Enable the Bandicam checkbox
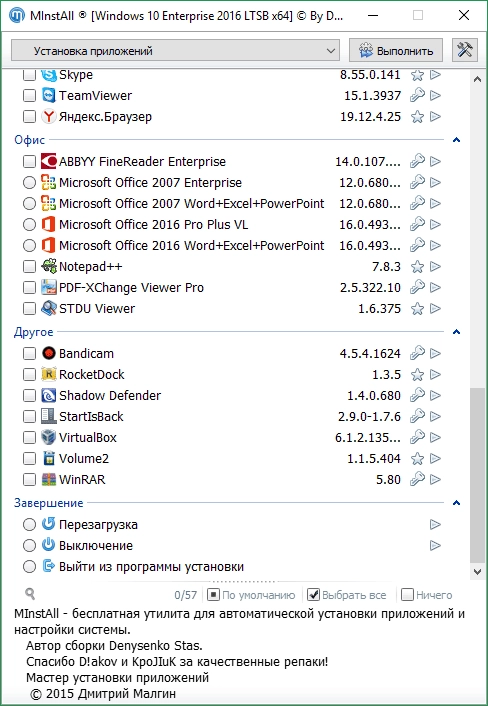This screenshot has width=488, height=706. coord(29,353)
